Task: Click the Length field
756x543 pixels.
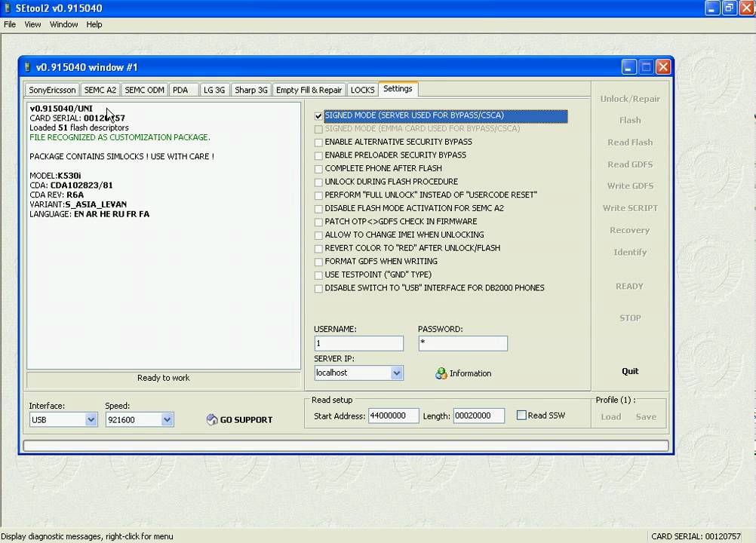Action: (479, 416)
